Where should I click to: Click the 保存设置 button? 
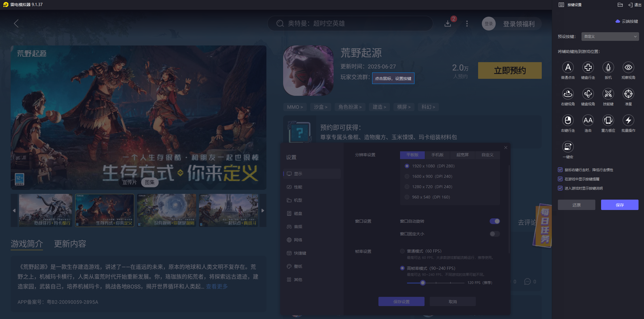pyautogui.click(x=401, y=302)
